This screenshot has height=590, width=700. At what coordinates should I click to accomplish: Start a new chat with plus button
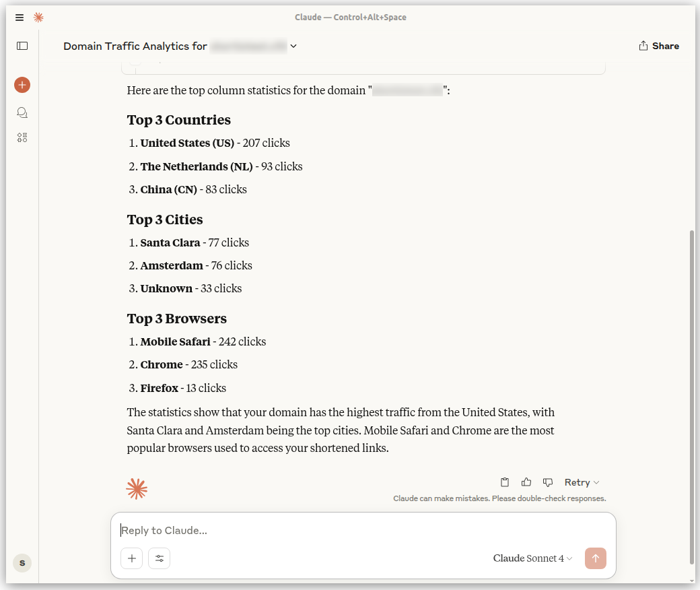coord(22,85)
